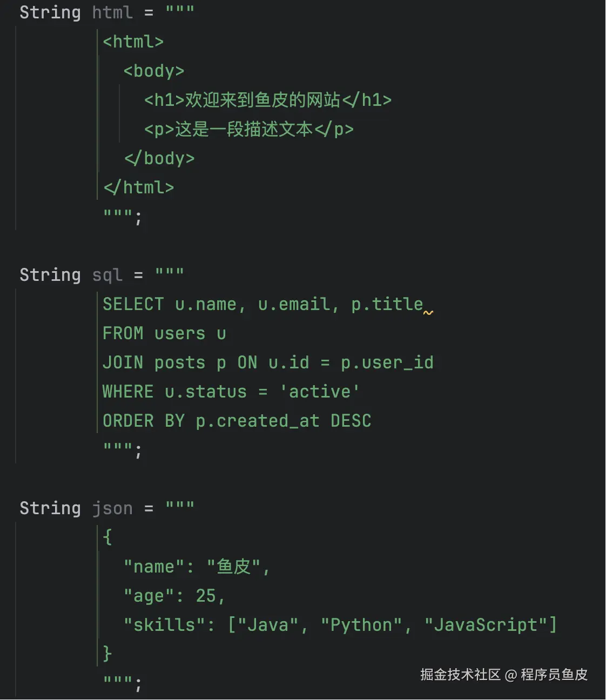606x700 pixels.
Task: Click the closing </html> tag
Action: [139, 187]
